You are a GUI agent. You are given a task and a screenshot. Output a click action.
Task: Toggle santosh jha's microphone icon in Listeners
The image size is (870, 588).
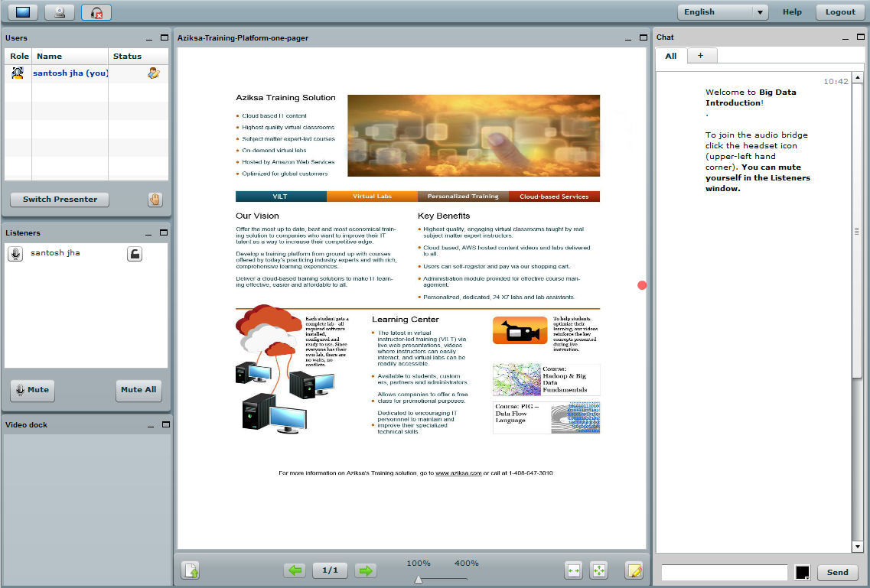tap(15, 254)
